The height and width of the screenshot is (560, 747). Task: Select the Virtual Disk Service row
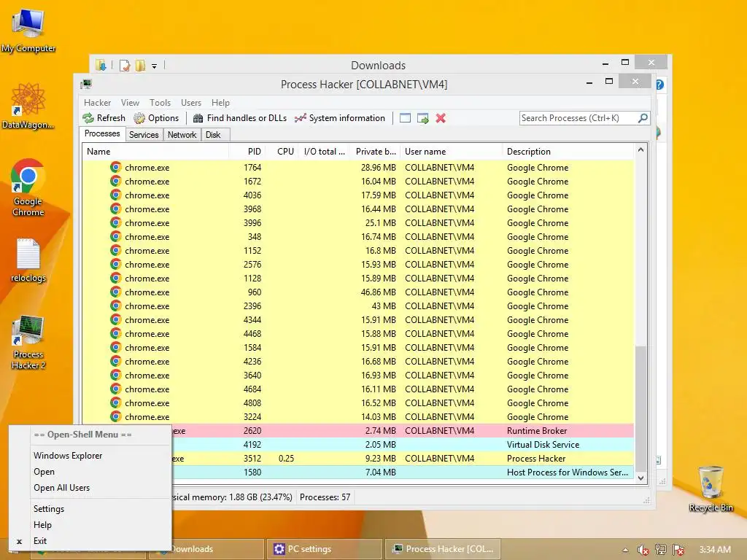pyautogui.click(x=403, y=445)
